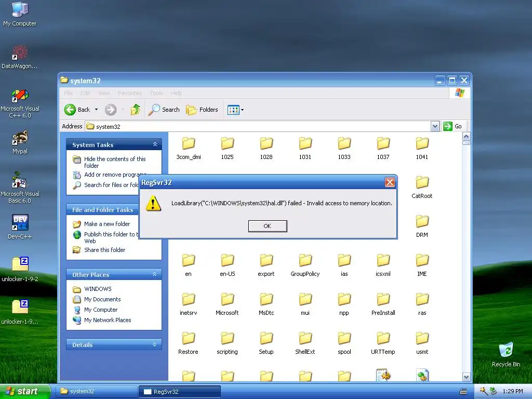
Task: Open My Computer link in Other Places
Action: (x=101, y=310)
